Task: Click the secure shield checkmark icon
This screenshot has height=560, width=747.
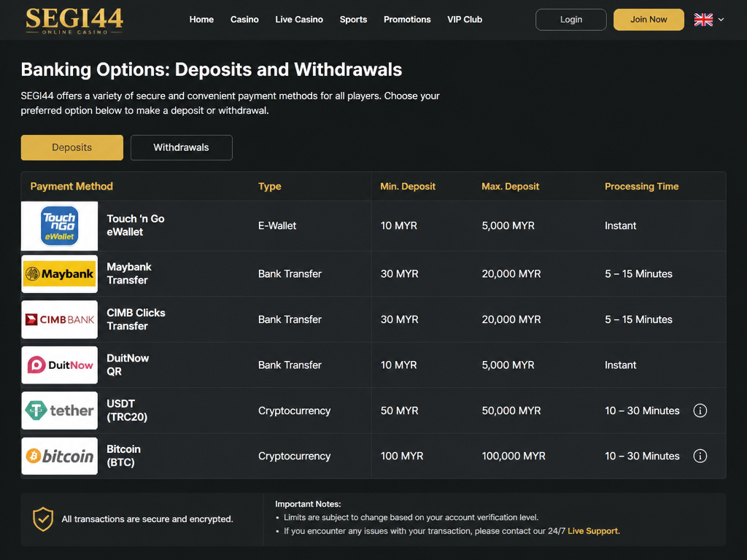Action: point(43,519)
